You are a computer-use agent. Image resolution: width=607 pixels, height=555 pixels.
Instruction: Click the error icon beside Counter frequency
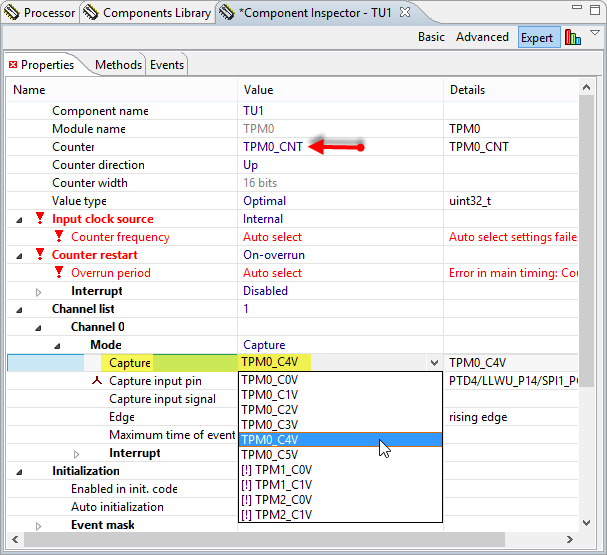(59, 237)
